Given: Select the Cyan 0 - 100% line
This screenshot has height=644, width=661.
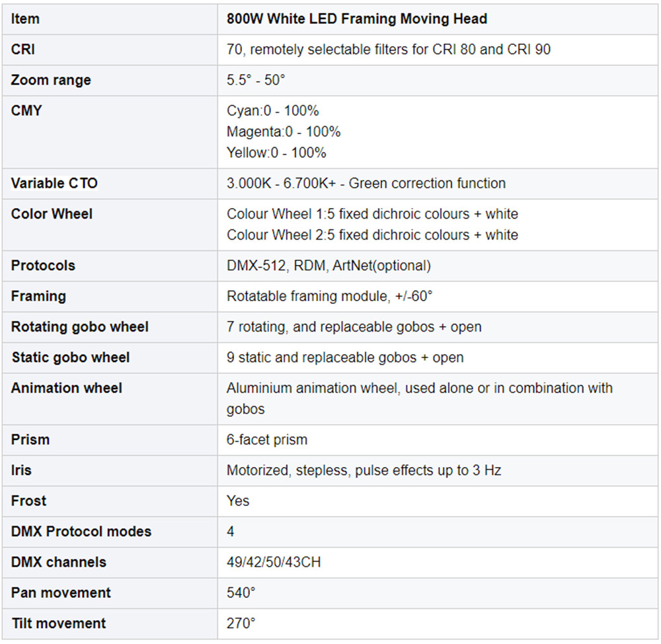Looking at the screenshot, I should tap(273, 111).
